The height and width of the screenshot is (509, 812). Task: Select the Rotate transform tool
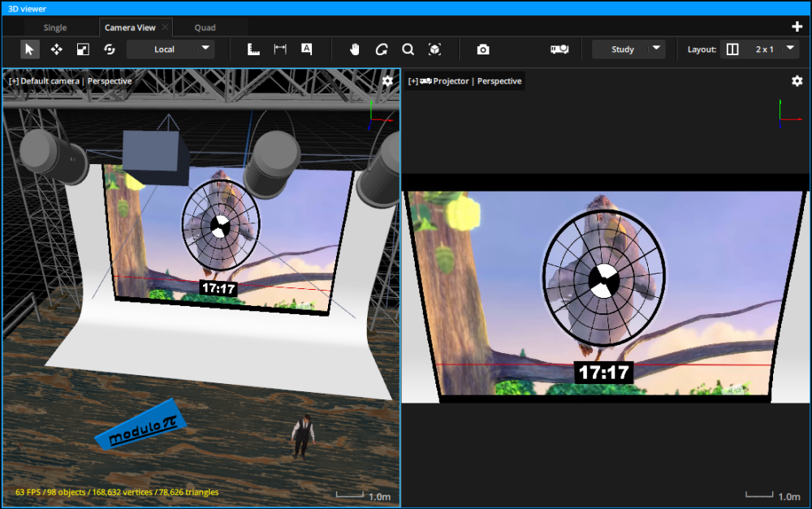(110, 49)
